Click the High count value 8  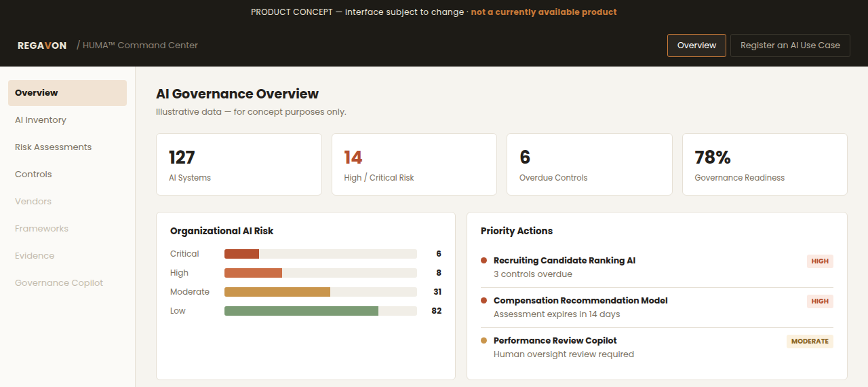click(439, 273)
